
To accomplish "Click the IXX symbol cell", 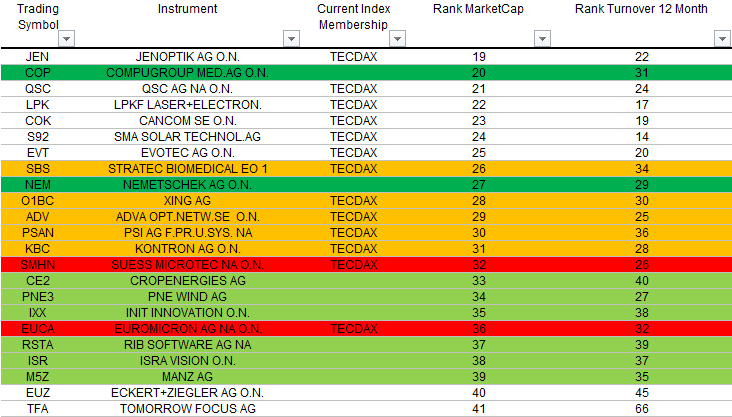I will 37,312.
